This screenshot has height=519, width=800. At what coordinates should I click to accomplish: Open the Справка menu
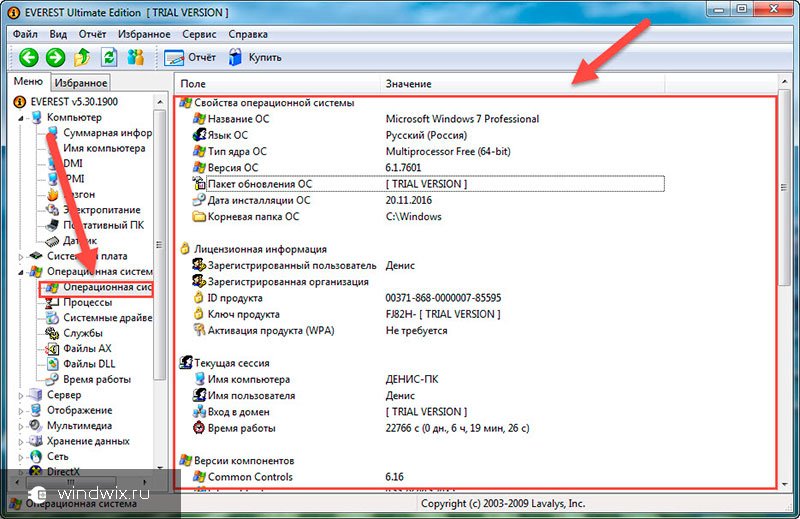tap(248, 34)
